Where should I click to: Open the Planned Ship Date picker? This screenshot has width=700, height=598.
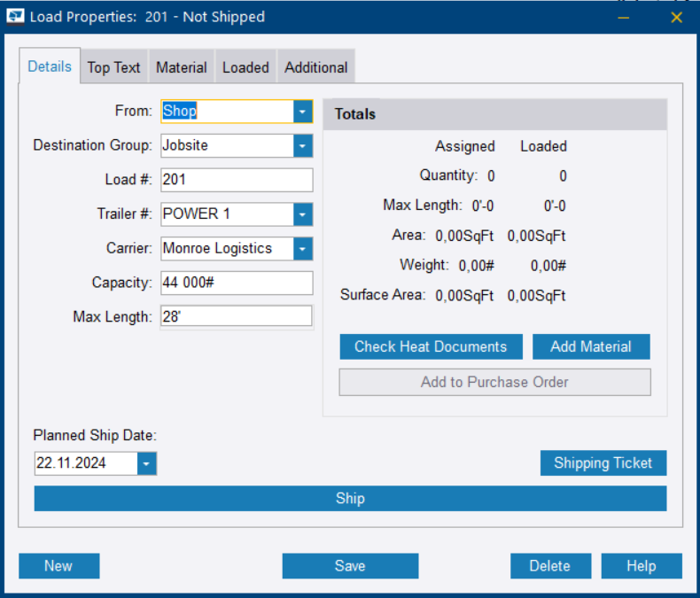pyautogui.click(x=147, y=463)
